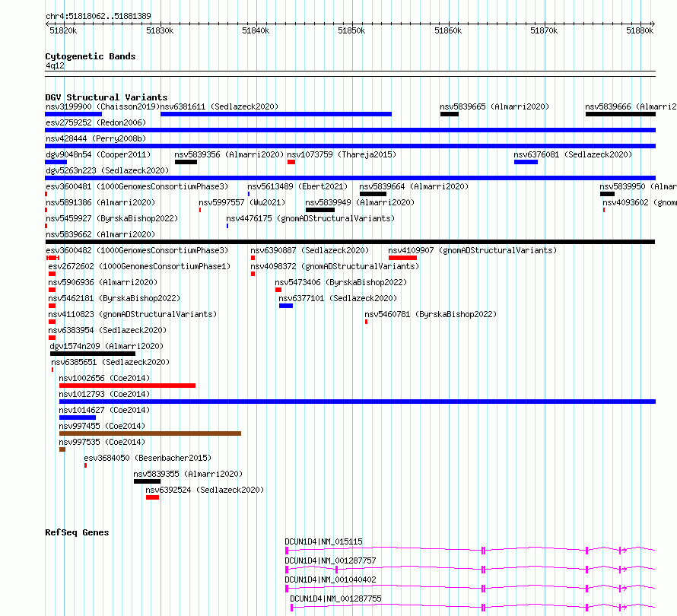Click nsv6383954 (Sedlazeck2020) label
Viewport: 677px width, 616px height.
pos(107,330)
